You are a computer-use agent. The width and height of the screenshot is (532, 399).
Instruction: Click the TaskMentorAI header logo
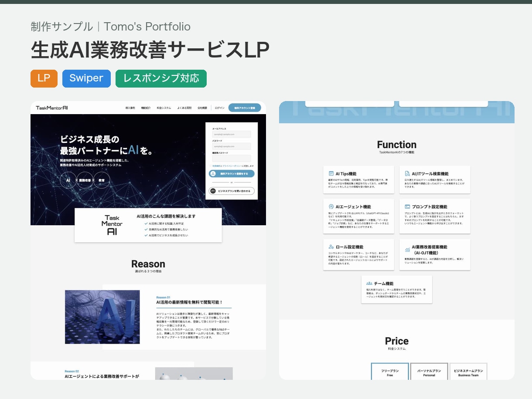pos(52,108)
